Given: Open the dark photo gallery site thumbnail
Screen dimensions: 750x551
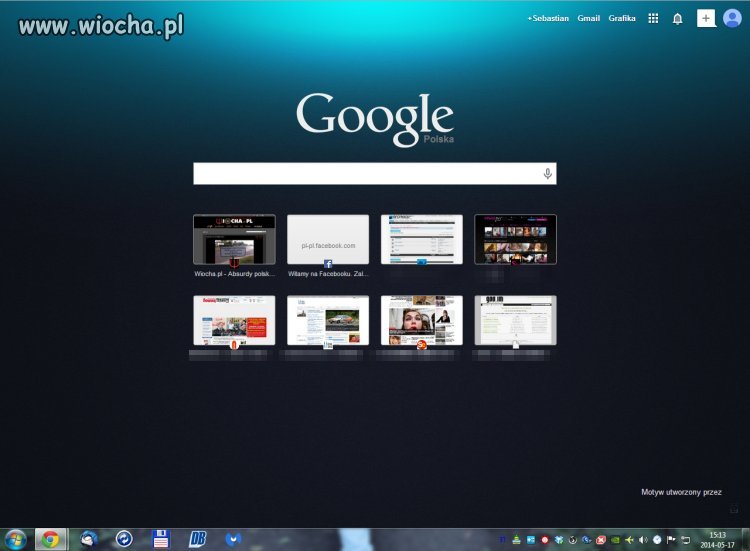Looking at the screenshot, I should 516,239.
